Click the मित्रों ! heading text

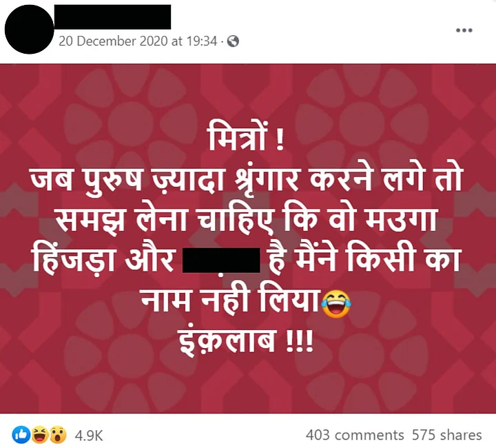tap(247, 139)
